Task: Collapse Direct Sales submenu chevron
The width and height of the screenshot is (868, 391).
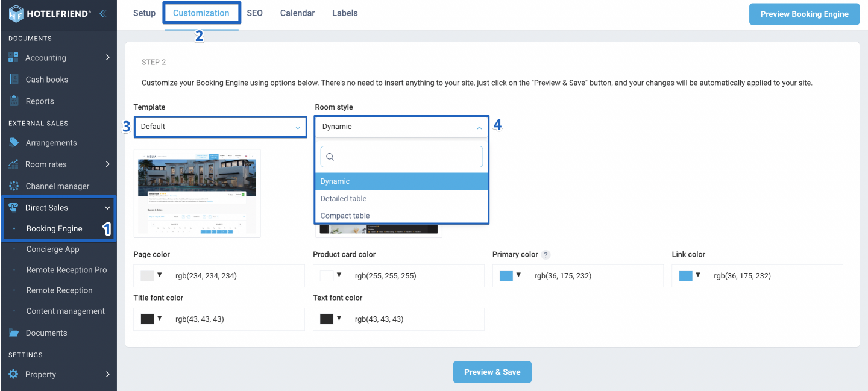Action: coord(108,208)
